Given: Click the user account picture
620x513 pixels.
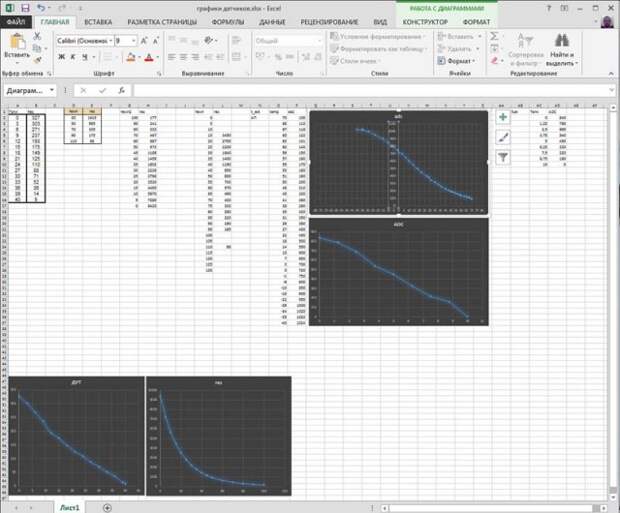Looking at the screenshot, I should [x=607, y=22].
